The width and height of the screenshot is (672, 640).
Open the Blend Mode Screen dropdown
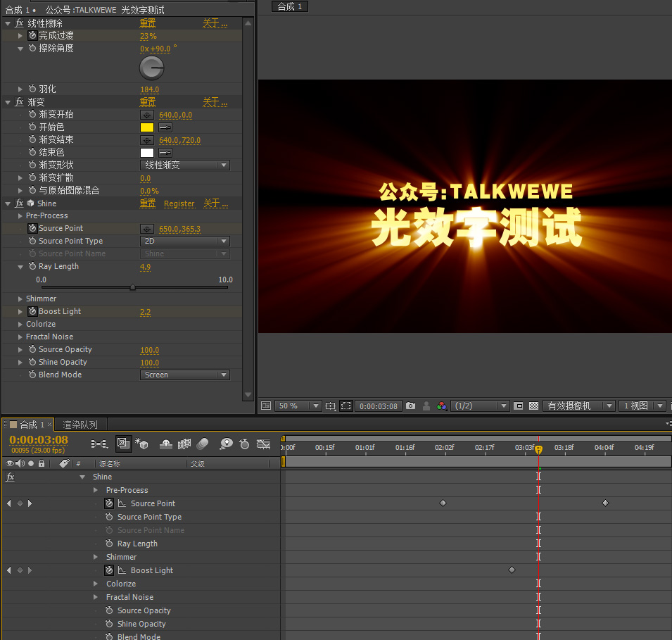185,375
